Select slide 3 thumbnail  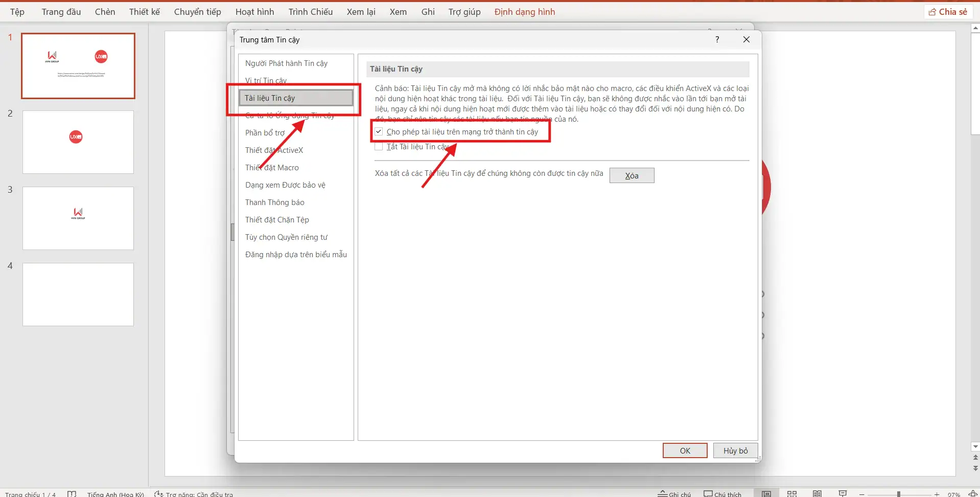point(78,218)
